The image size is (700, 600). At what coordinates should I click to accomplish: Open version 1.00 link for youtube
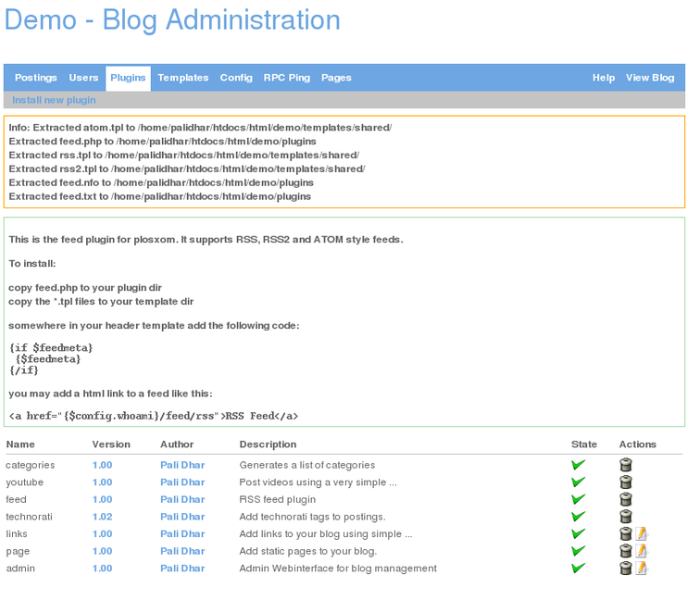(102, 482)
